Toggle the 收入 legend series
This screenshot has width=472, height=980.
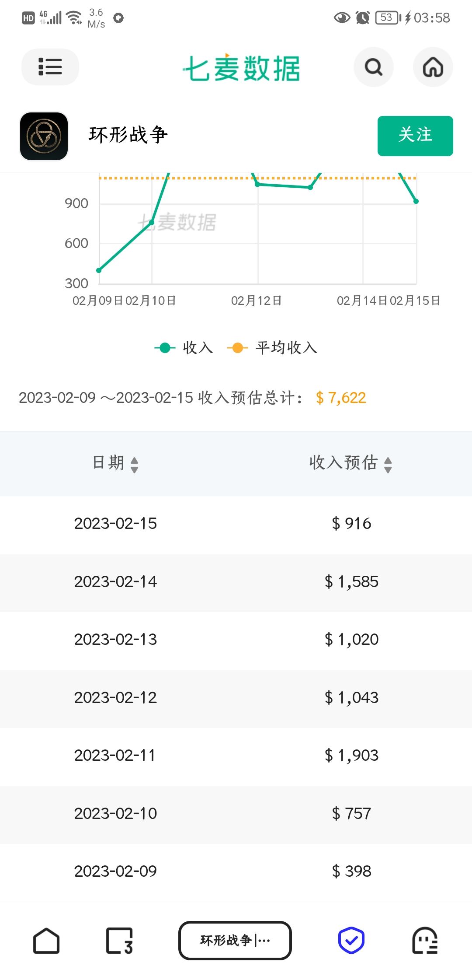(184, 348)
